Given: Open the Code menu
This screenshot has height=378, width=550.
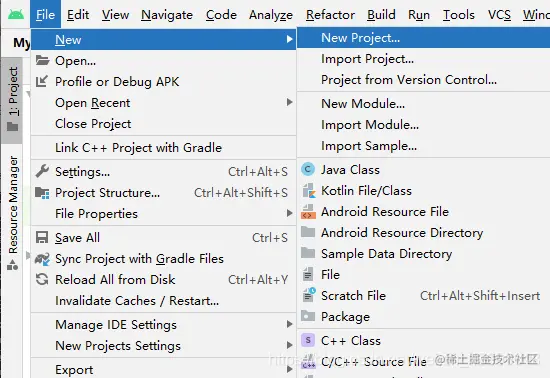Looking at the screenshot, I should pos(221,15).
